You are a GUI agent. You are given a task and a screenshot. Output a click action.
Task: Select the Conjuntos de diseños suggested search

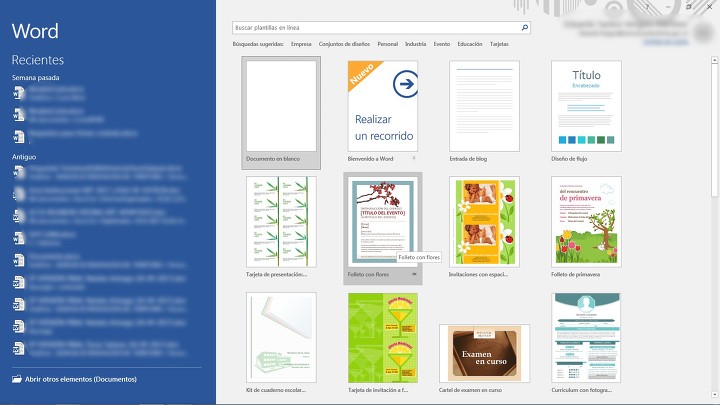[x=345, y=45]
